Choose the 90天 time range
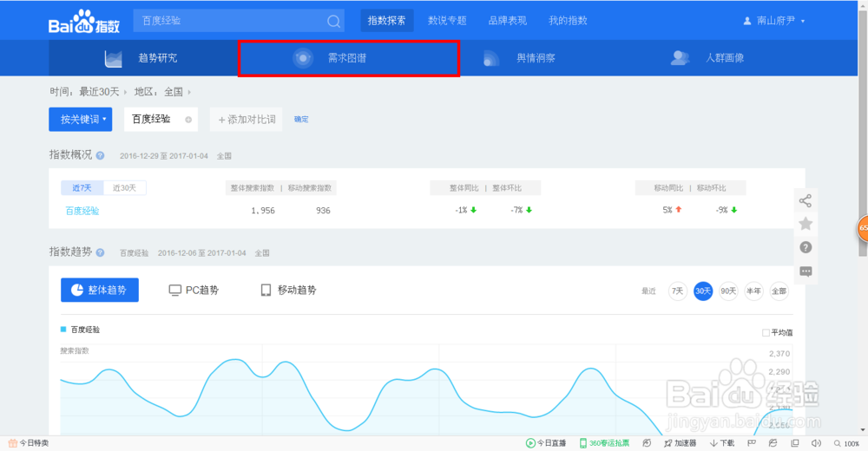 click(x=728, y=291)
